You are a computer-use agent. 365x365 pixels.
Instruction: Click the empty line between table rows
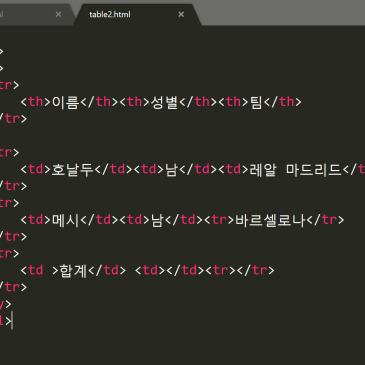click(x=182, y=136)
